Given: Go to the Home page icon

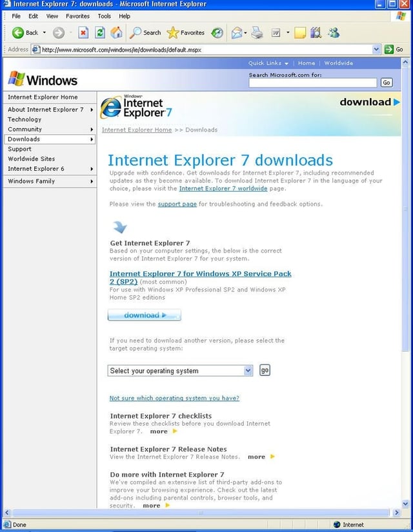Looking at the screenshot, I should (117, 33).
